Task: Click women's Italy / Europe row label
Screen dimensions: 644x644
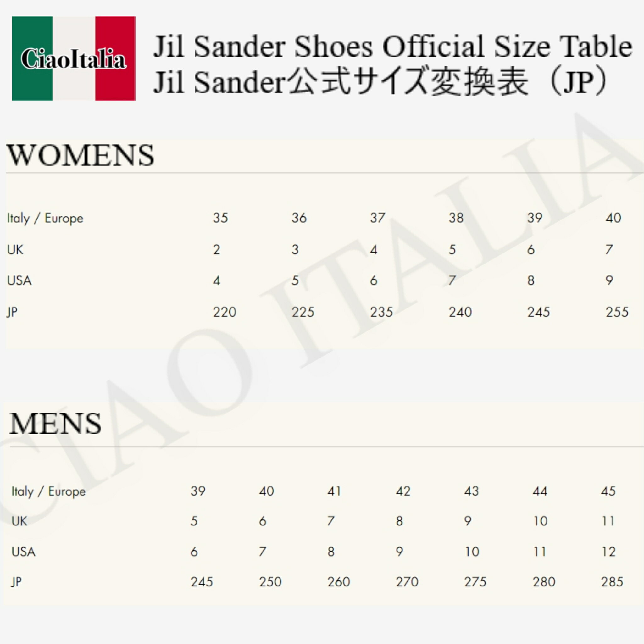Action: tap(45, 218)
